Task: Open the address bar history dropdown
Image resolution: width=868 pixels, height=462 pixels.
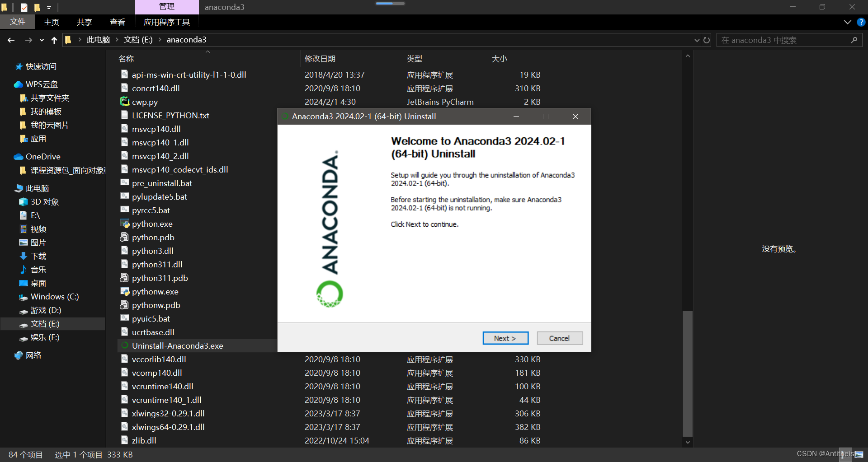Action: coord(697,40)
